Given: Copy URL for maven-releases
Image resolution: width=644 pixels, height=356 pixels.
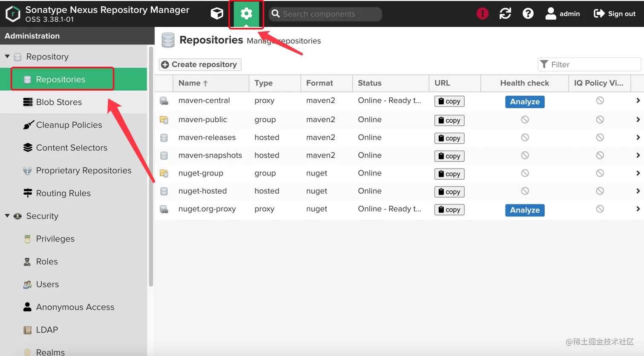Looking at the screenshot, I should point(449,138).
